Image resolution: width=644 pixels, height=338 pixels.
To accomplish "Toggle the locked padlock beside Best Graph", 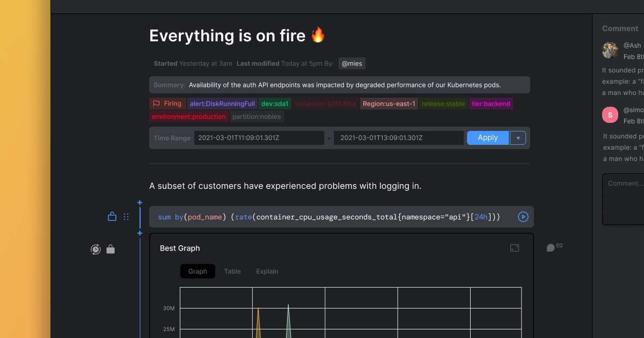I will 111,249.
